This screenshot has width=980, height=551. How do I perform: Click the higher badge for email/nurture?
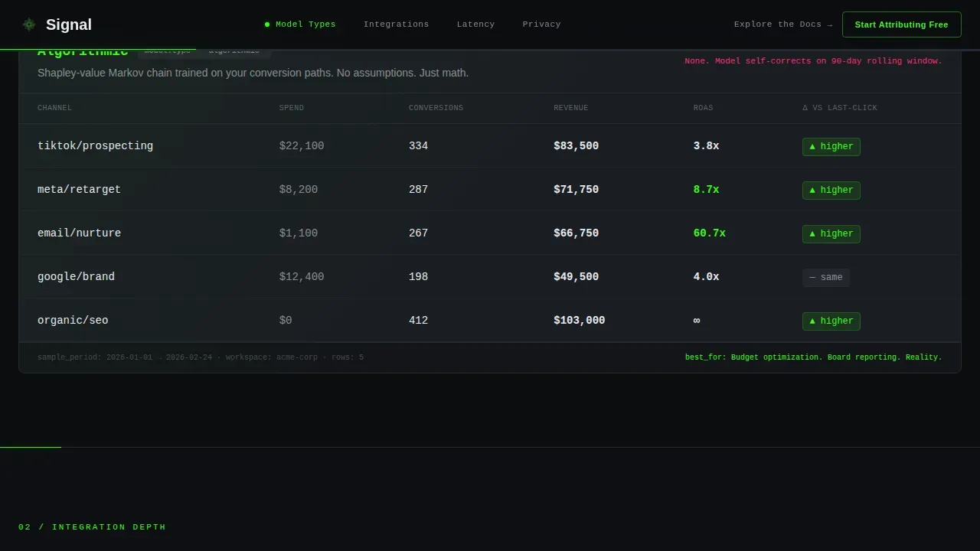(831, 233)
